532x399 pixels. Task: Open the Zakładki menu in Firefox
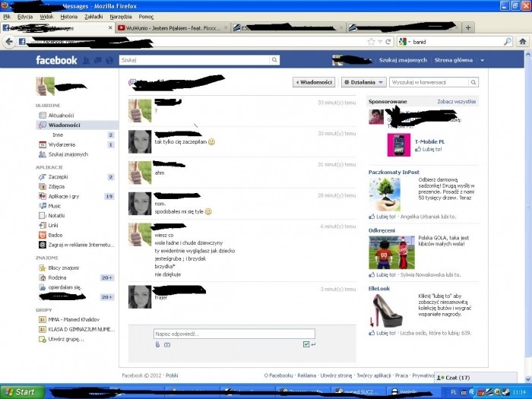tap(93, 16)
